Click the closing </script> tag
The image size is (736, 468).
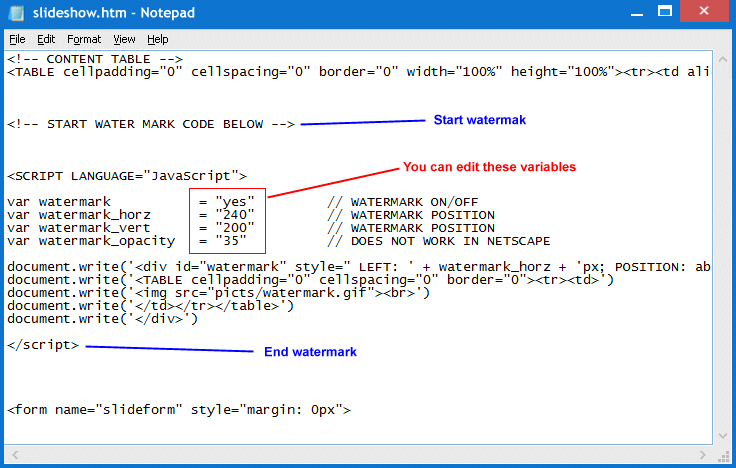tap(43, 345)
